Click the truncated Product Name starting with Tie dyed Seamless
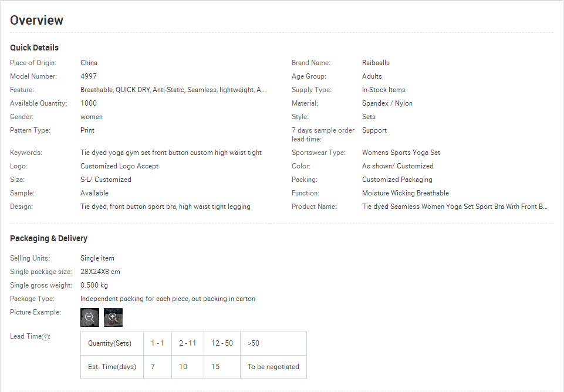This screenshot has width=564, height=392. tap(455, 207)
